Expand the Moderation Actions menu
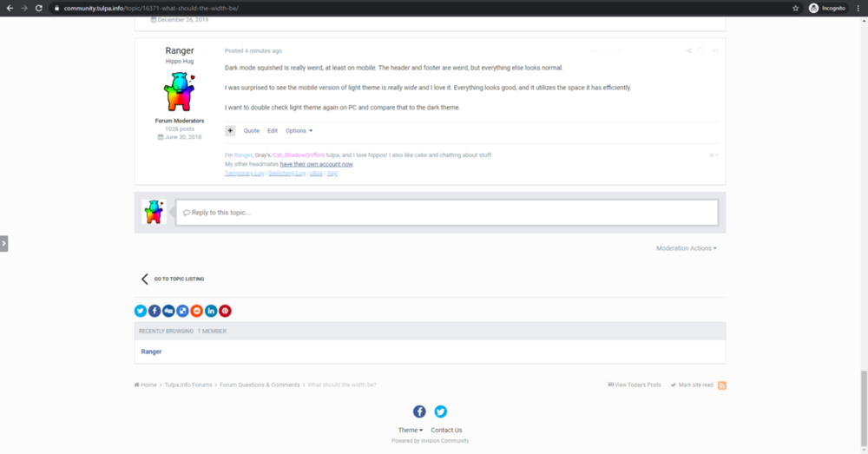This screenshot has width=868, height=454. click(687, 248)
